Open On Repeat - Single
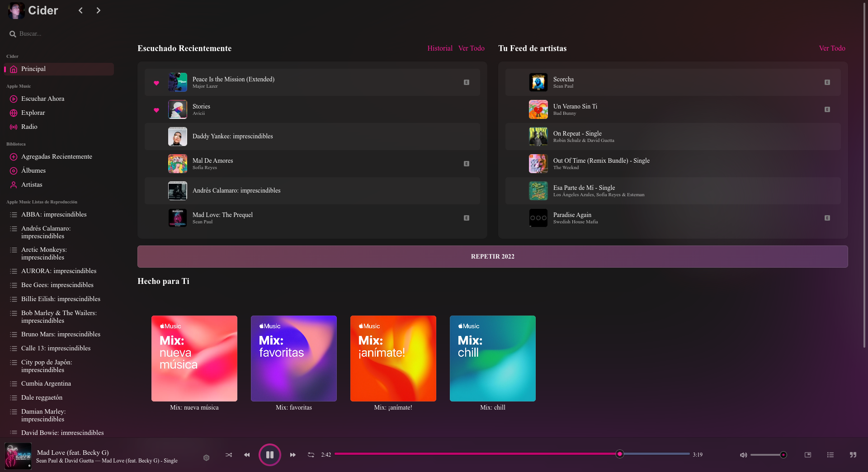 [x=673, y=137]
